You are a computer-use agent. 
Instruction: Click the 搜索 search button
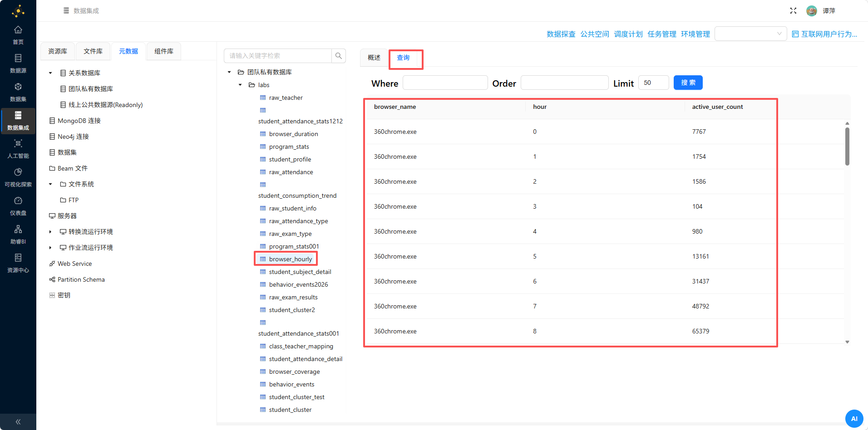(688, 83)
